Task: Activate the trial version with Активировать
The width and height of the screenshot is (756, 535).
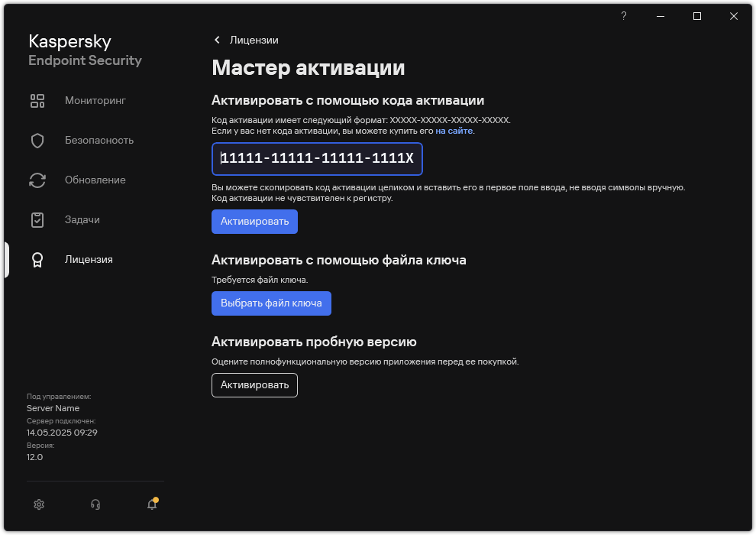Action: tap(254, 385)
